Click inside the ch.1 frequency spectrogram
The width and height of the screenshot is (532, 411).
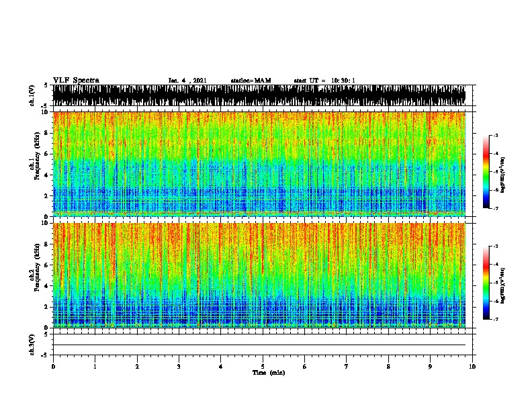click(x=259, y=164)
